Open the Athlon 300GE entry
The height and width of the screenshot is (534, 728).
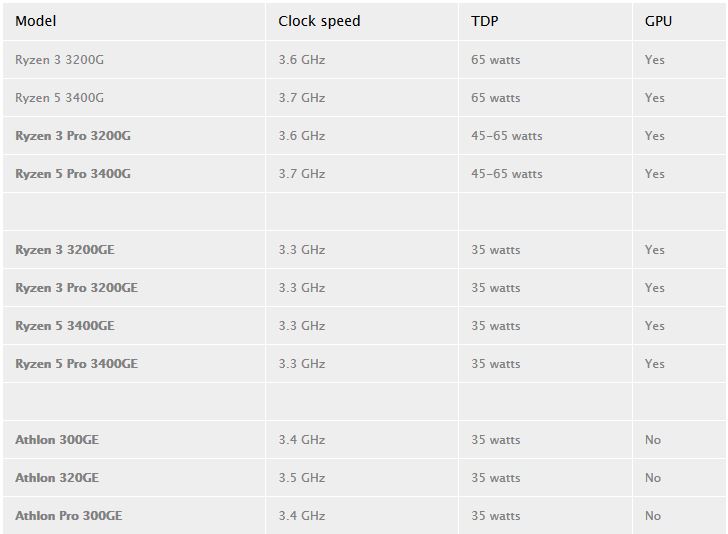57,440
